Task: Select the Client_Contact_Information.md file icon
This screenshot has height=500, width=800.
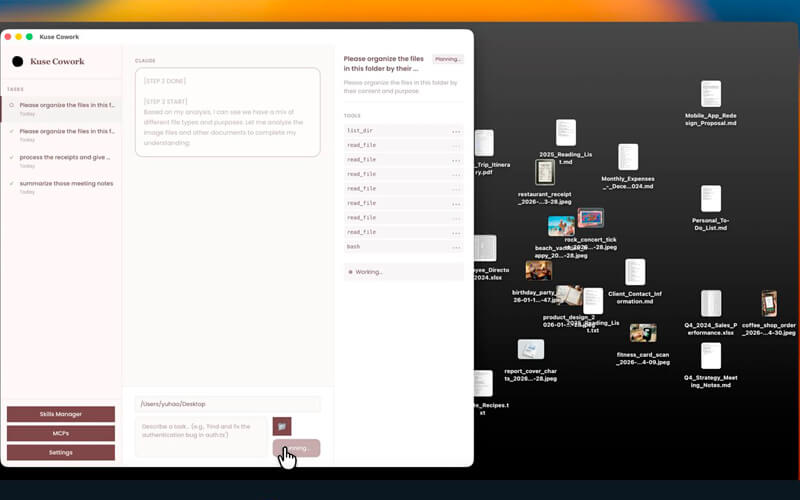Action: pos(635,272)
